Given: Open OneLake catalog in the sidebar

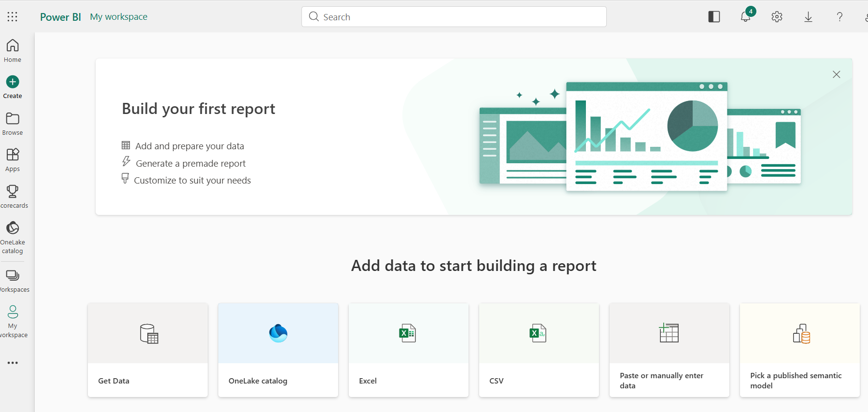Looking at the screenshot, I should click(x=13, y=238).
